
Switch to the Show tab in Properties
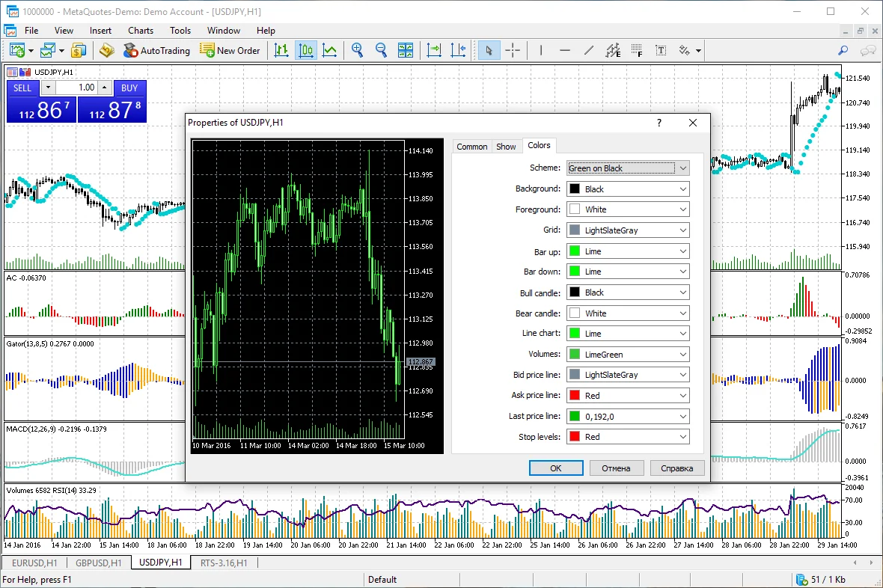[x=506, y=146]
